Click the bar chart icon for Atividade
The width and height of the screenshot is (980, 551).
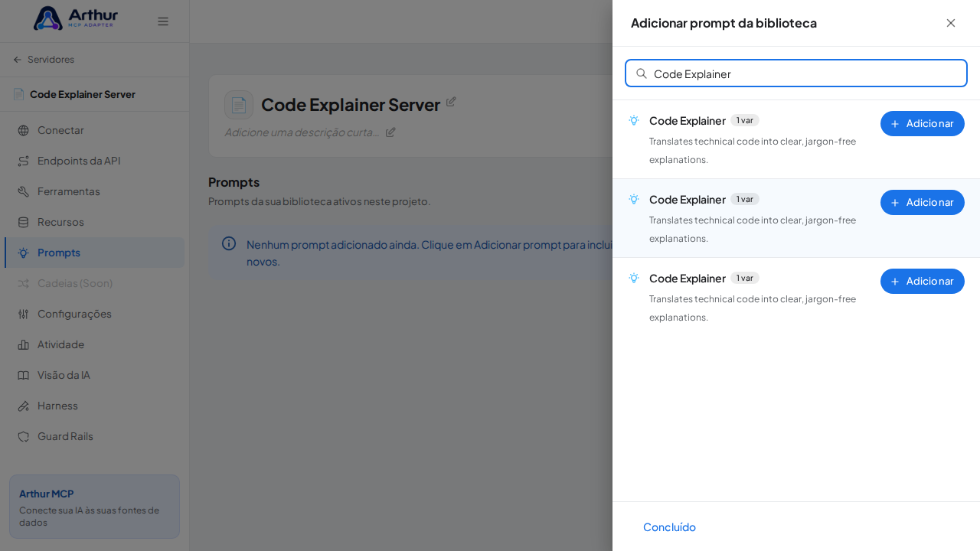(23, 344)
